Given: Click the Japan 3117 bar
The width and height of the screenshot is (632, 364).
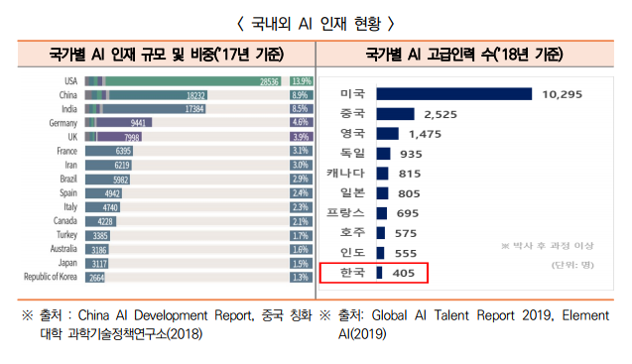Looking at the screenshot, I should 97,264.
